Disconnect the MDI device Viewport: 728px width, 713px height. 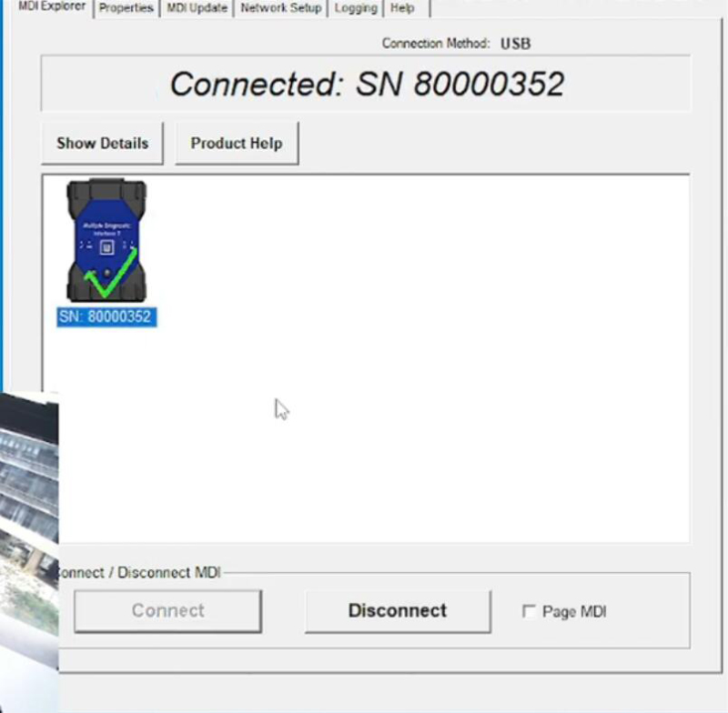(398, 611)
